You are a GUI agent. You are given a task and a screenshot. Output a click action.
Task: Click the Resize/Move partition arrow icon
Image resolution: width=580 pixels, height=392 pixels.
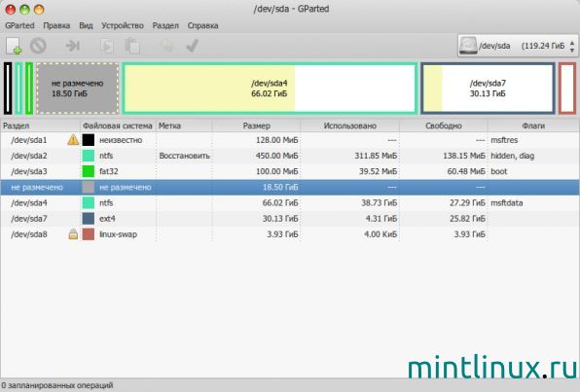pyautogui.click(x=72, y=46)
